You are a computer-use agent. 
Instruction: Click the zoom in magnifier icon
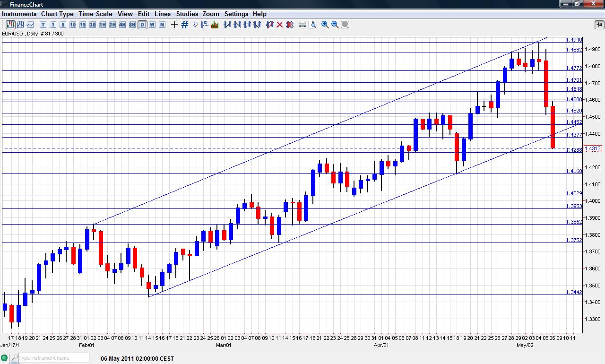click(325, 25)
